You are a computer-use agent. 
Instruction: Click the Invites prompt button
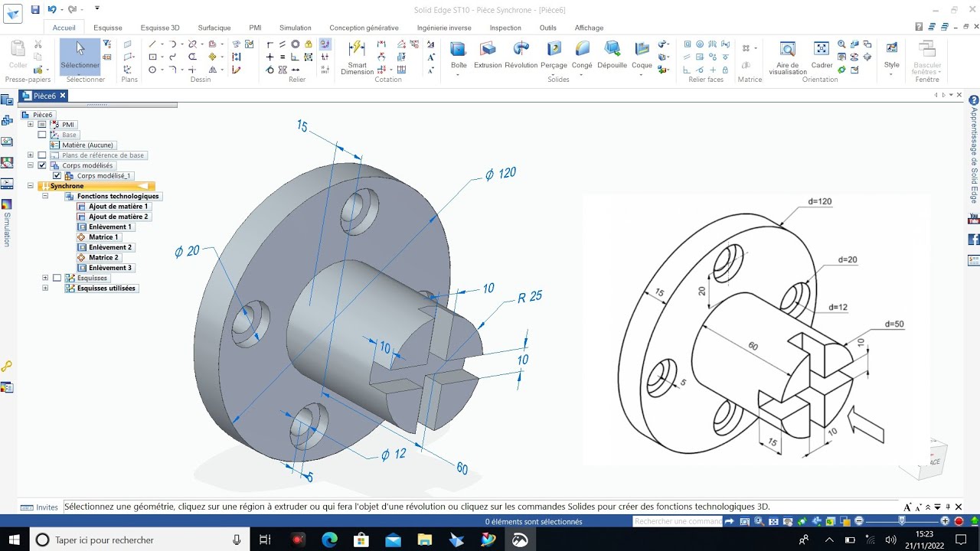40,507
